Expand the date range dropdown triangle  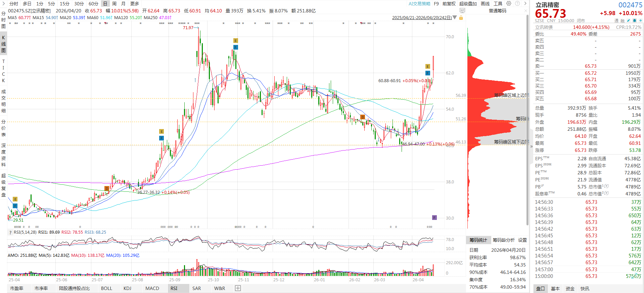[x=455, y=17]
